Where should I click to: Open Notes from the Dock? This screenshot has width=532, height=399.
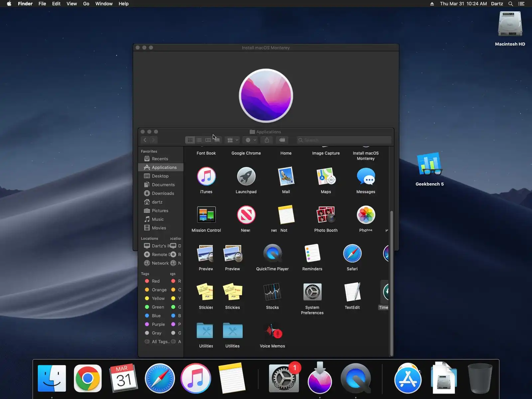[x=231, y=378]
